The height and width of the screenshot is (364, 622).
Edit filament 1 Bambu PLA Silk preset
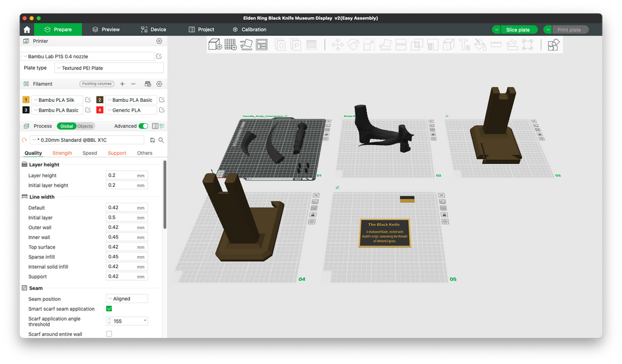(88, 100)
